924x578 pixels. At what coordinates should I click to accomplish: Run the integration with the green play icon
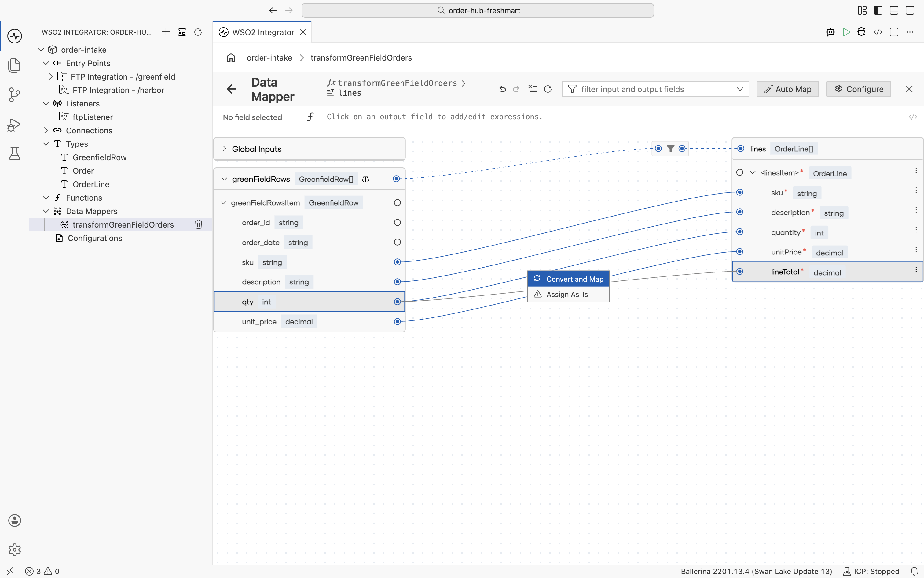click(846, 32)
